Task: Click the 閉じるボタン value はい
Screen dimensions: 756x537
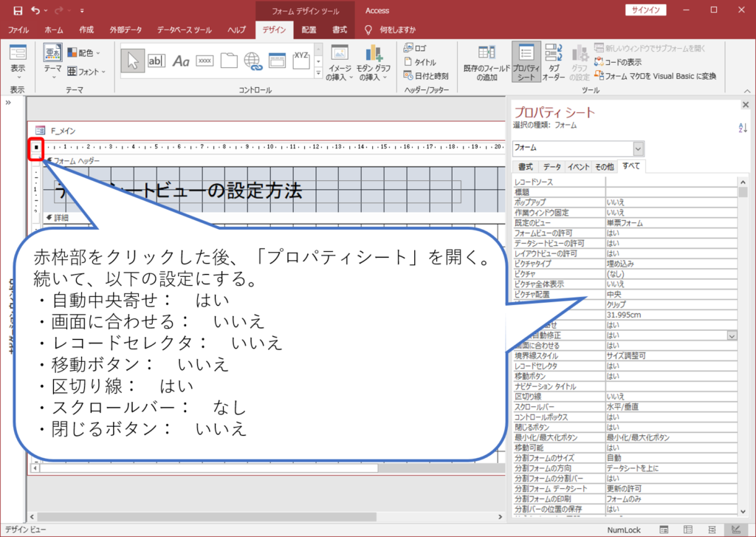Action: (671, 427)
